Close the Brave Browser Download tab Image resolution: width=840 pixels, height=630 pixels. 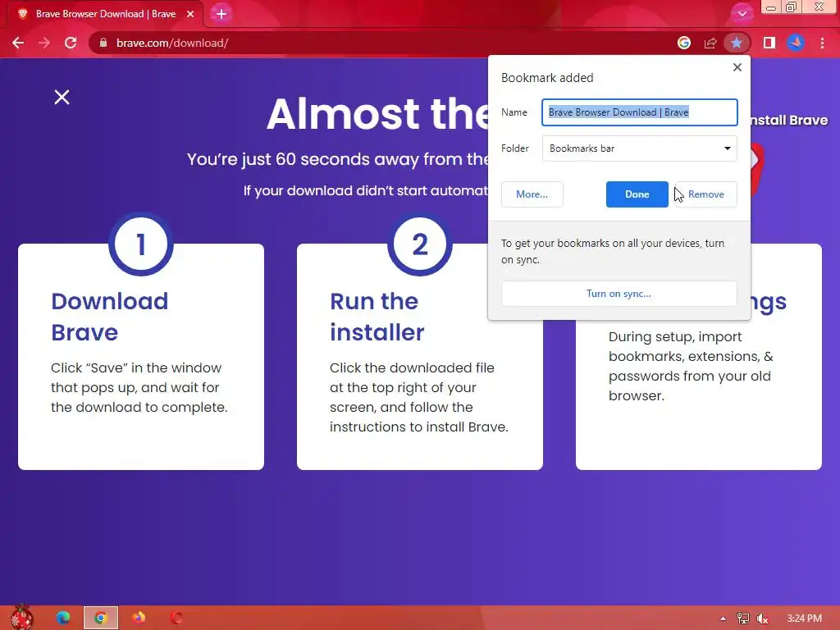tap(190, 14)
